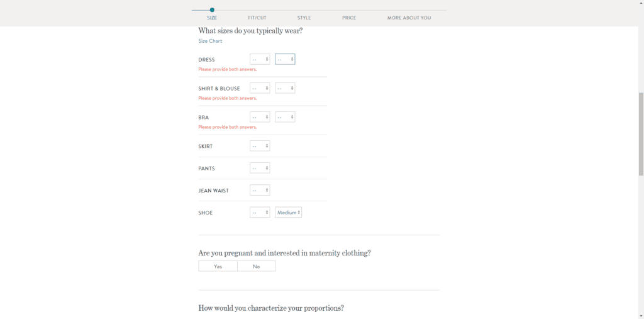Go to the FIT/CUT step

coord(257,18)
